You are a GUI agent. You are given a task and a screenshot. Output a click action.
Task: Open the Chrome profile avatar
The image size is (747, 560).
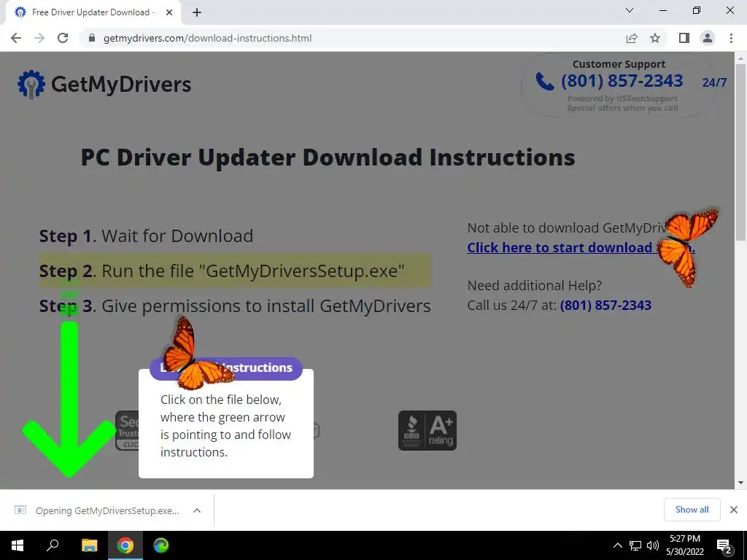click(708, 38)
